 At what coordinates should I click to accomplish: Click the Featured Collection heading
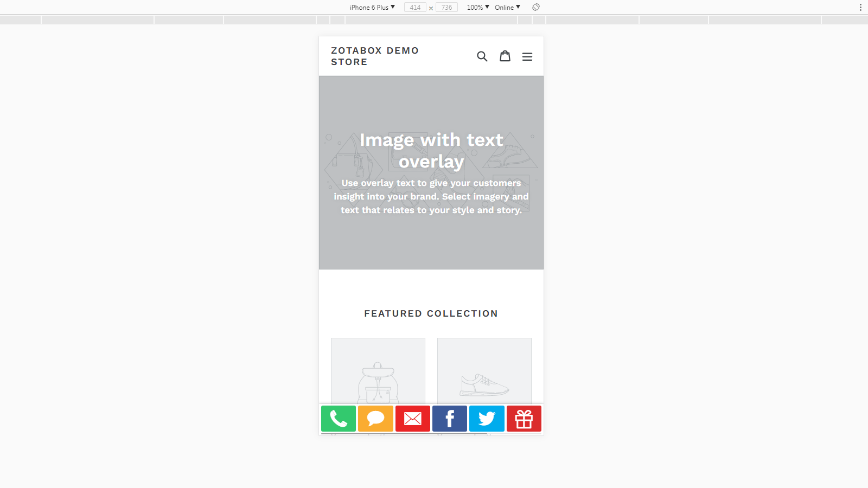(x=431, y=313)
